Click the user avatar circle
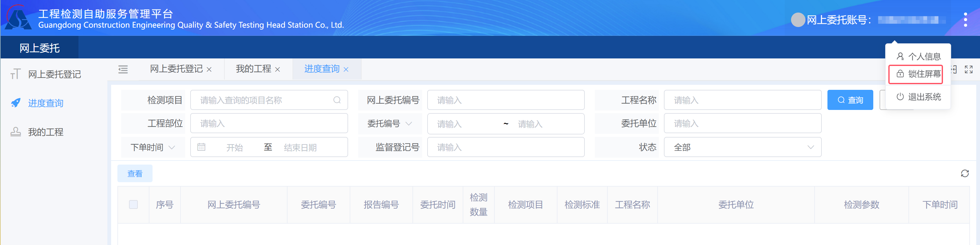980x245 pixels. pyautogui.click(x=797, y=19)
